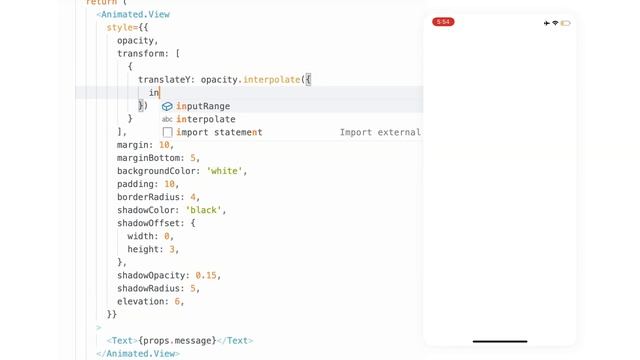This screenshot has width=640, height=360.
Task: Click the 'height: 3,' line
Action: 153,249
